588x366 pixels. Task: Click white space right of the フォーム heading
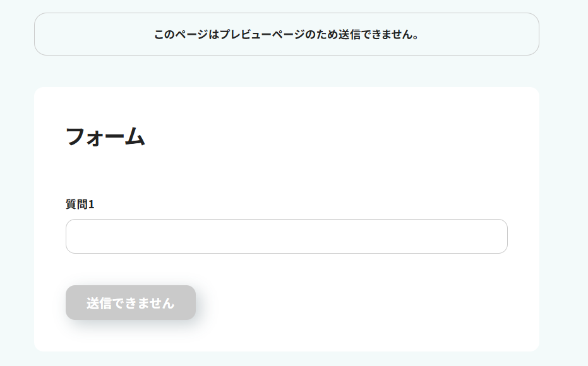tap(328, 136)
